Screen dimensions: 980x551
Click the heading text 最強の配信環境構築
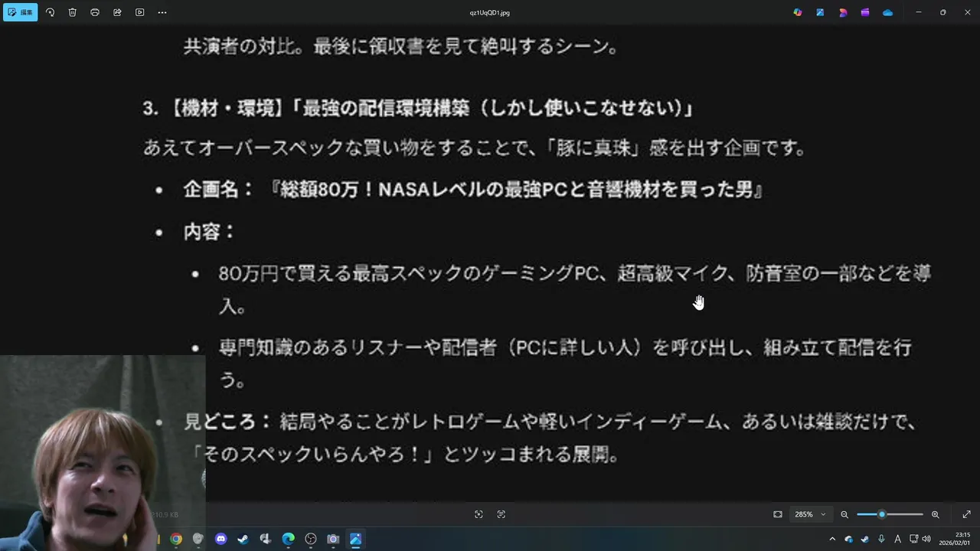(x=386, y=109)
